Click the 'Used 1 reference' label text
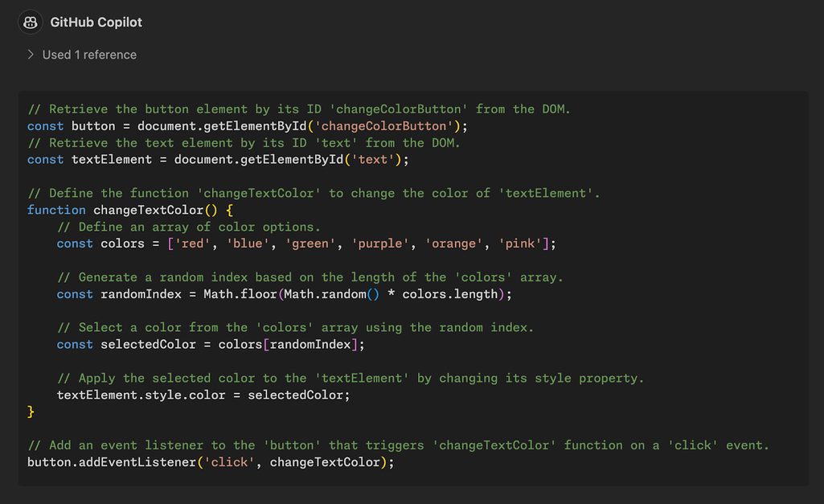 [89, 55]
